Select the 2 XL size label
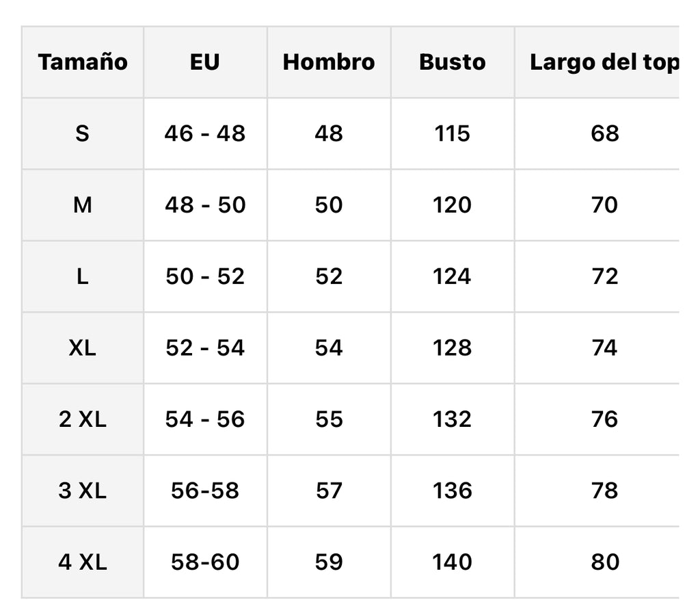This screenshot has height=615, width=700. (83, 419)
